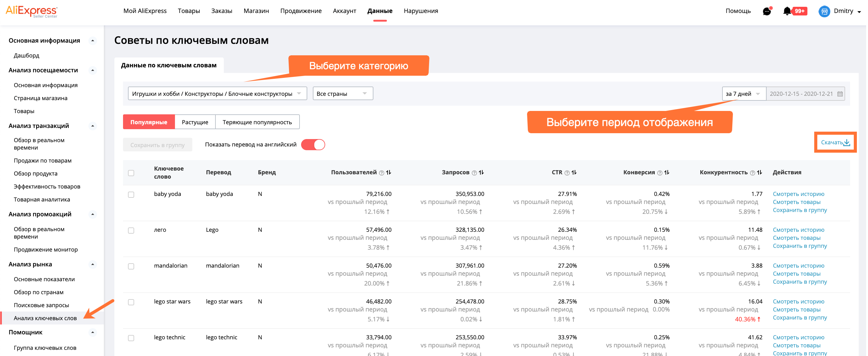Open the Мой AliExpress menu
The height and width of the screenshot is (356, 868).
(145, 11)
